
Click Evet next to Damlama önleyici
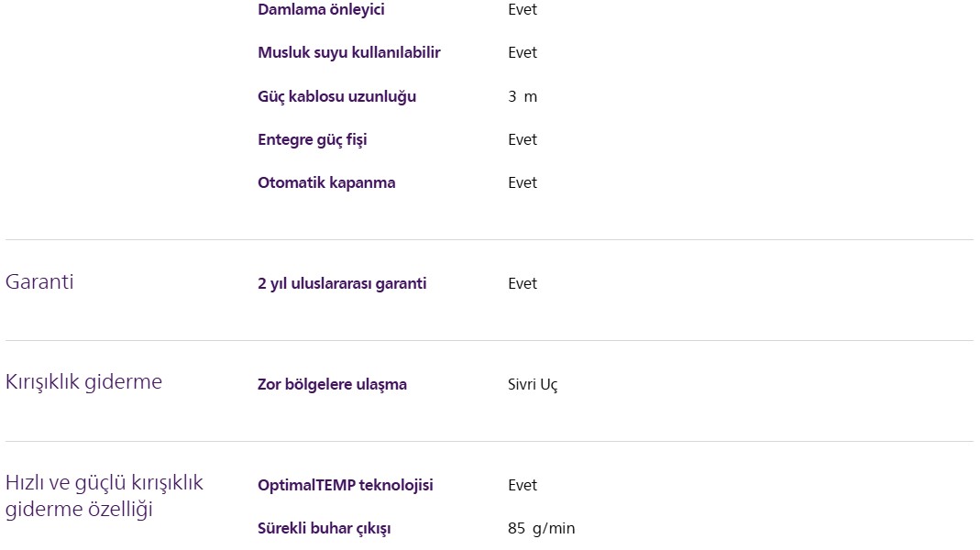click(x=523, y=10)
